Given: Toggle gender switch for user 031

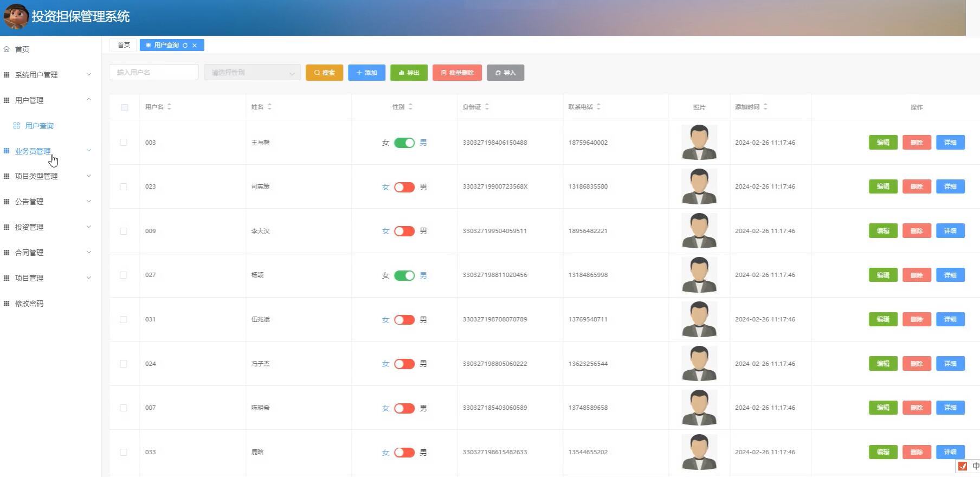Looking at the screenshot, I should pyautogui.click(x=404, y=320).
